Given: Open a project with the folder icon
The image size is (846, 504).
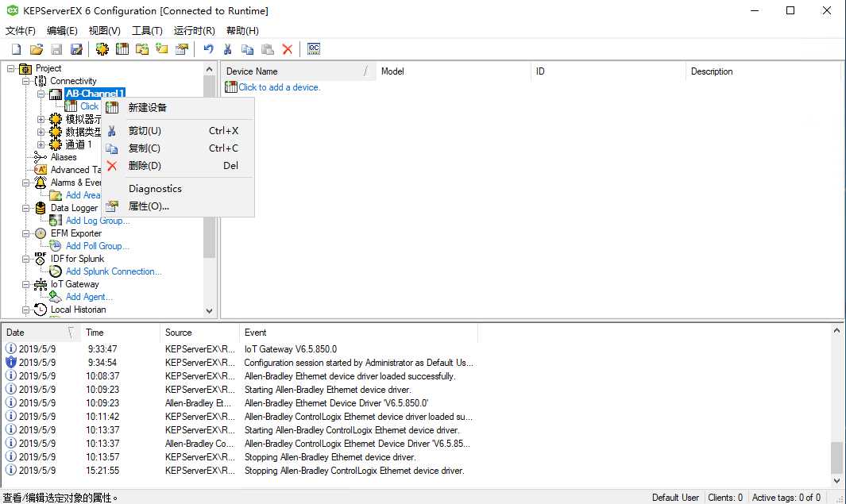Looking at the screenshot, I should point(37,49).
